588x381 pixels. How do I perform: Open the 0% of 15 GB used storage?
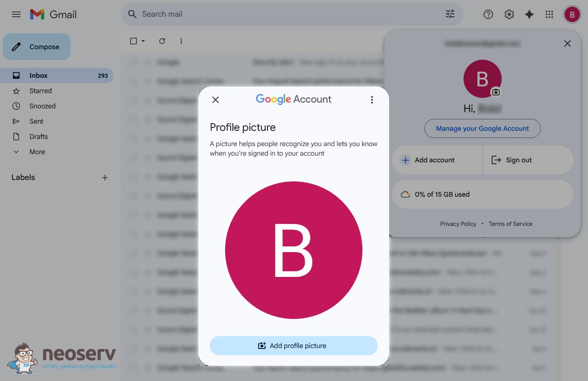483,194
